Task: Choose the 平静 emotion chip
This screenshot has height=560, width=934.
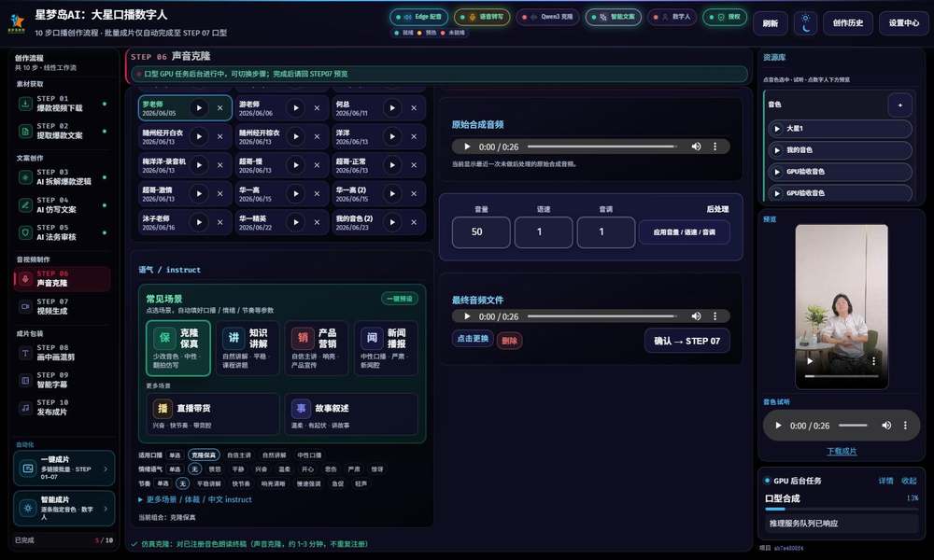Action: [x=237, y=469]
